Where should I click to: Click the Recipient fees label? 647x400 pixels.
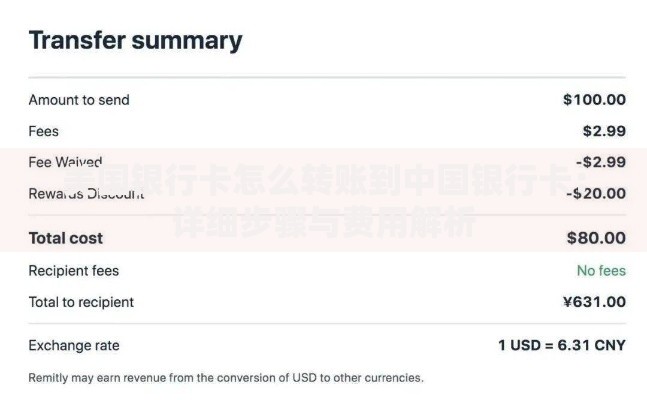pyautogui.click(x=73, y=271)
